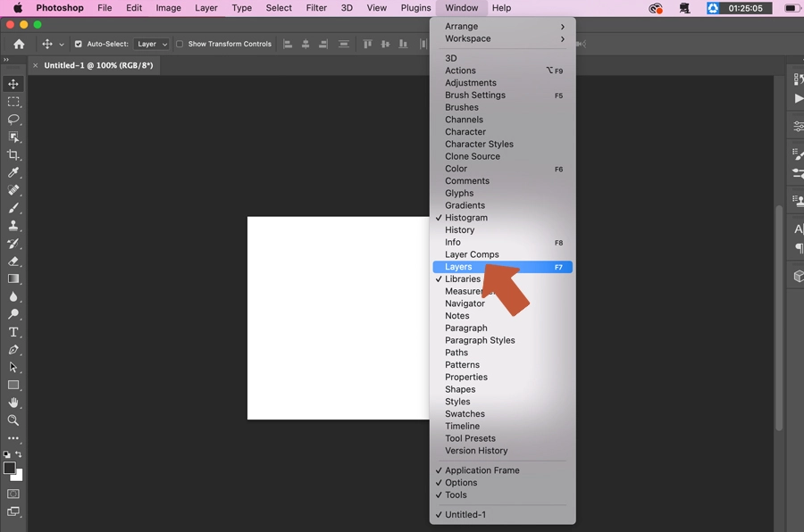Select the Move tool
The width and height of the screenshot is (804, 532).
13,84
